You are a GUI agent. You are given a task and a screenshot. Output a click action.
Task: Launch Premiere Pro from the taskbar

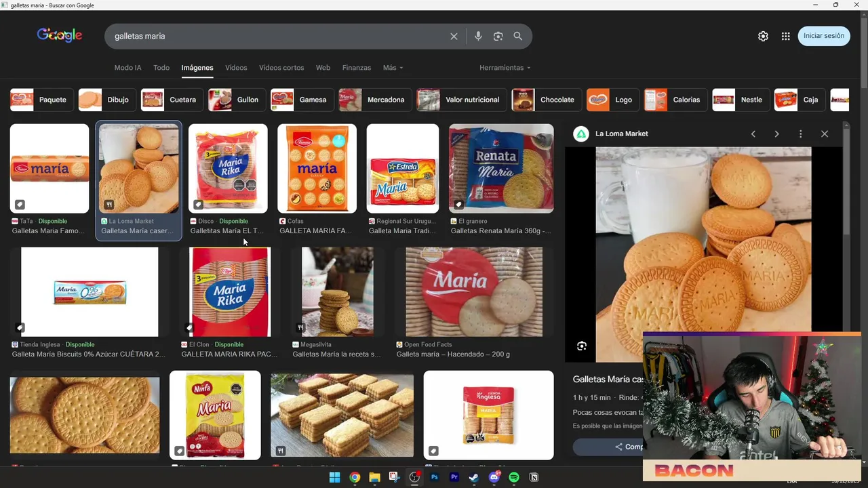point(454,477)
